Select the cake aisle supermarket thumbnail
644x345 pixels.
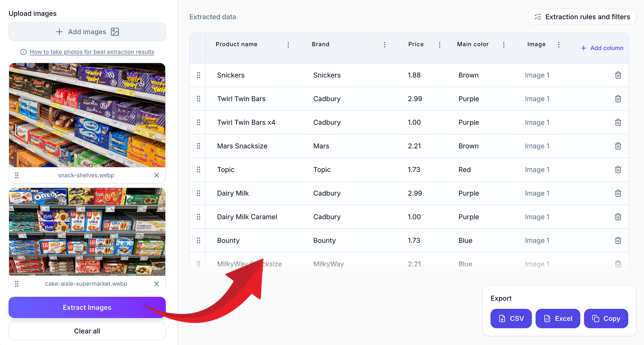pyautogui.click(x=87, y=232)
